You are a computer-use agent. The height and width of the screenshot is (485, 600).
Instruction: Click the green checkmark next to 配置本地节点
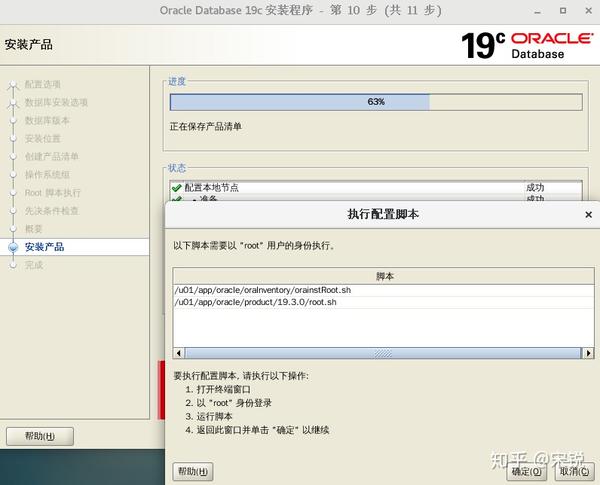(176, 188)
